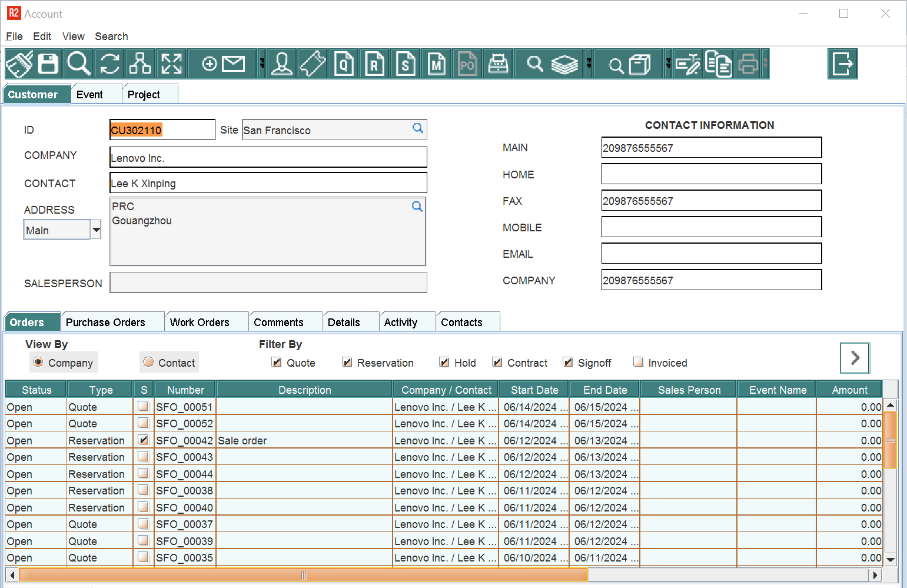Open the Search menu
Image resolution: width=907 pixels, height=588 pixels.
coord(111,36)
